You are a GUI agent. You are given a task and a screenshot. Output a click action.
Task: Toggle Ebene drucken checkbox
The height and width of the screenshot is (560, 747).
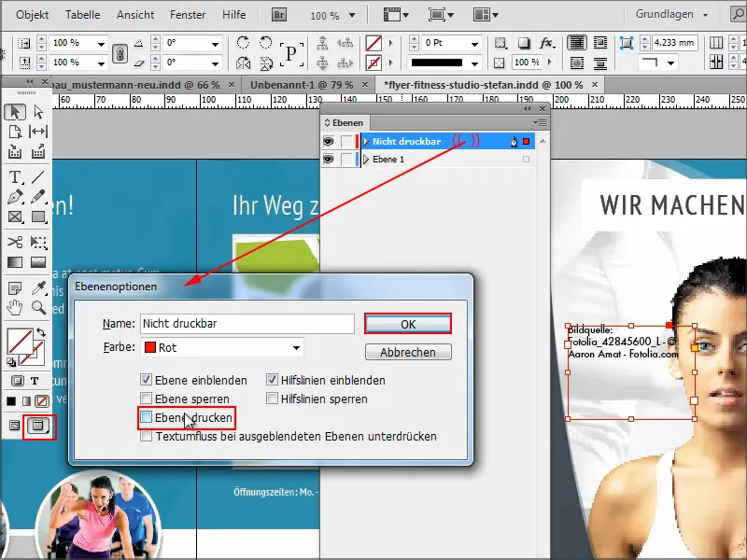(x=146, y=417)
